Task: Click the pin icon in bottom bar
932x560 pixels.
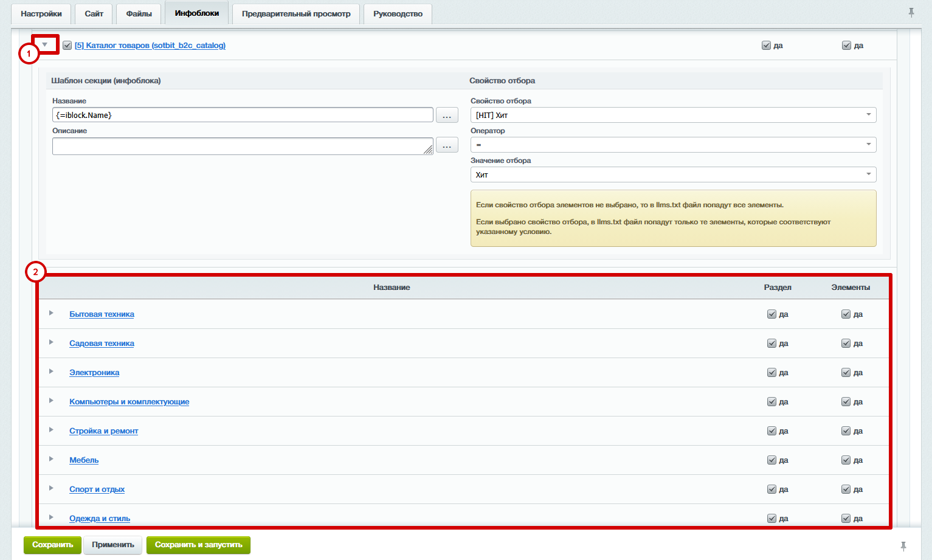Action: (903, 546)
